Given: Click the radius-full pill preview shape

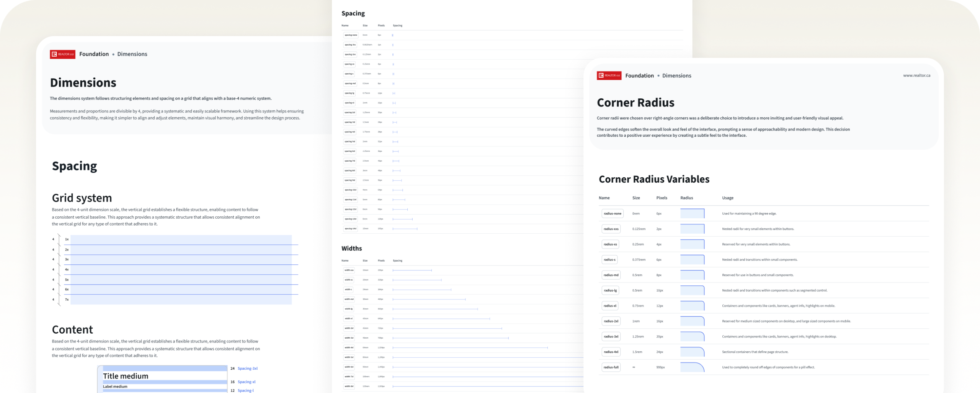Looking at the screenshot, I should pos(692,367).
